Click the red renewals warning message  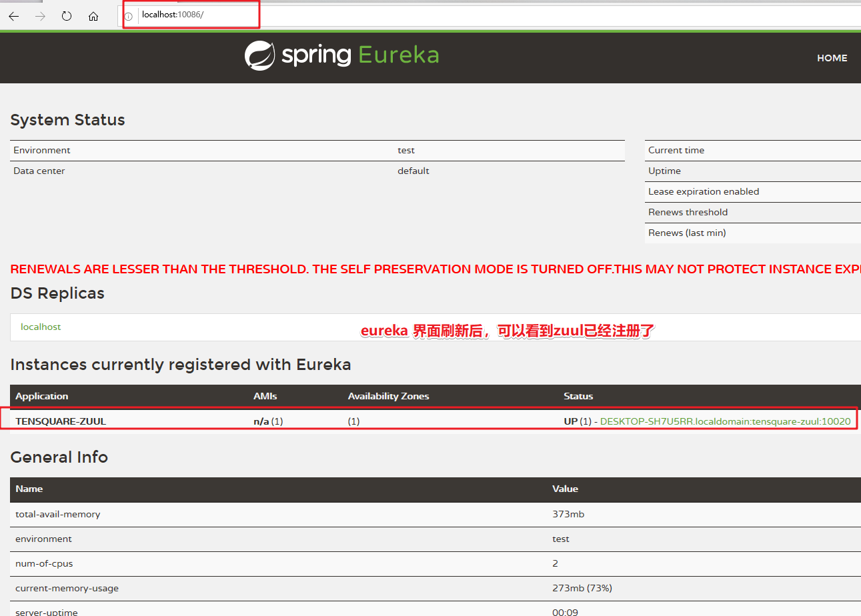[436, 269]
